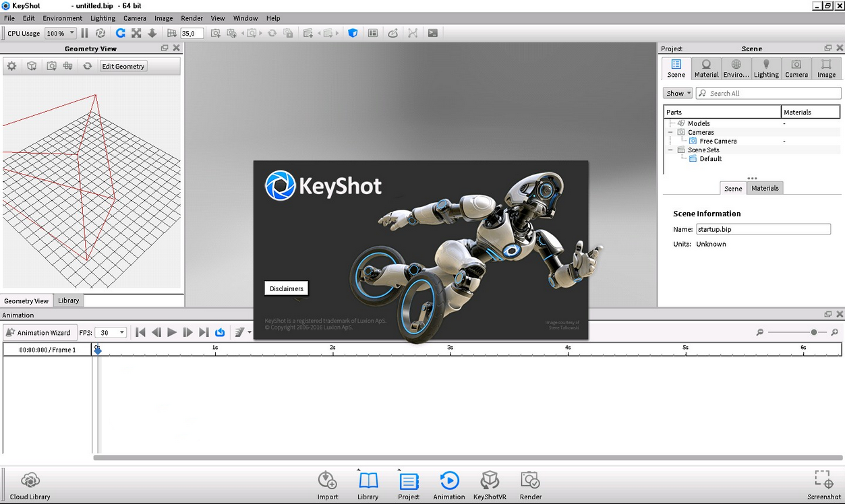Toggle the Library panel from bottom bar

368,486
